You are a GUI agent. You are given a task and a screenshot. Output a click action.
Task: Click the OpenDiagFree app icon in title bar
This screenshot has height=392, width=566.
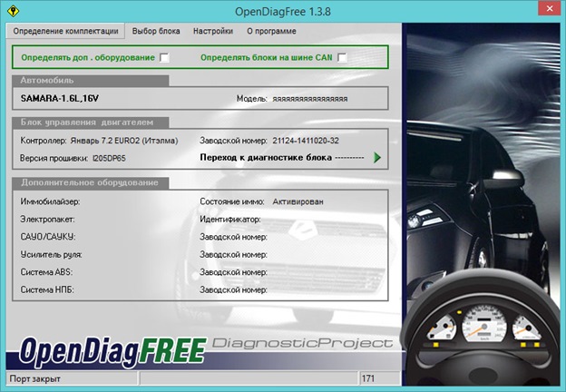click(x=13, y=11)
